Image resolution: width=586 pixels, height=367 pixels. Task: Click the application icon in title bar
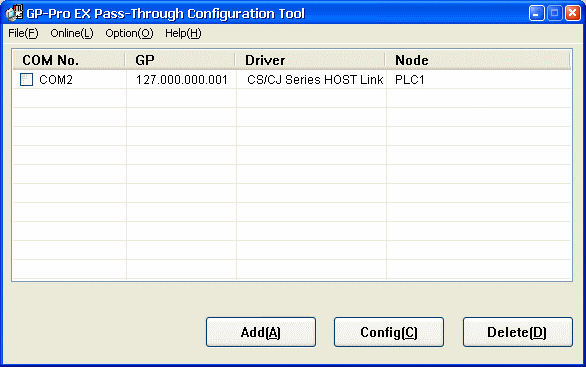pos(14,12)
